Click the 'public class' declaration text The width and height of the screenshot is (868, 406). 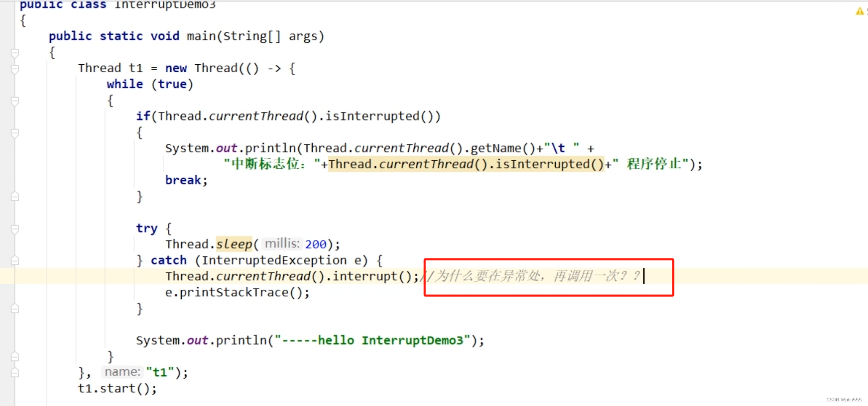click(x=63, y=5)
